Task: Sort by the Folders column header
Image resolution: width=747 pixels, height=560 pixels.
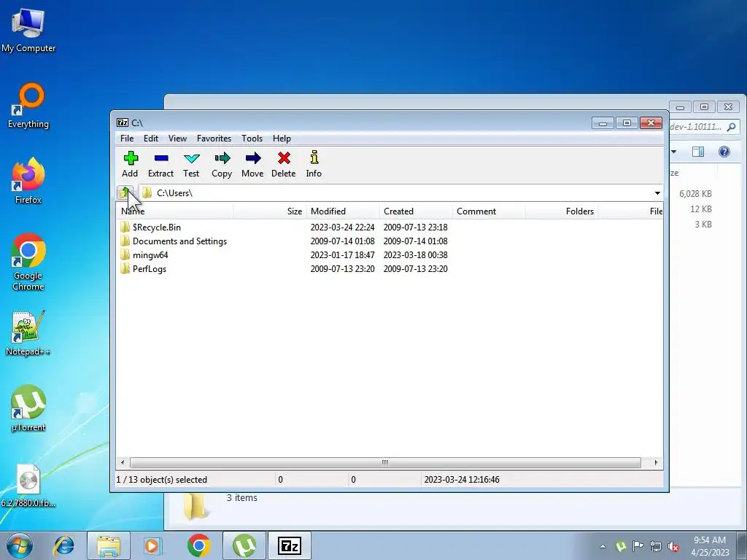Action: (x=561, y=211)
